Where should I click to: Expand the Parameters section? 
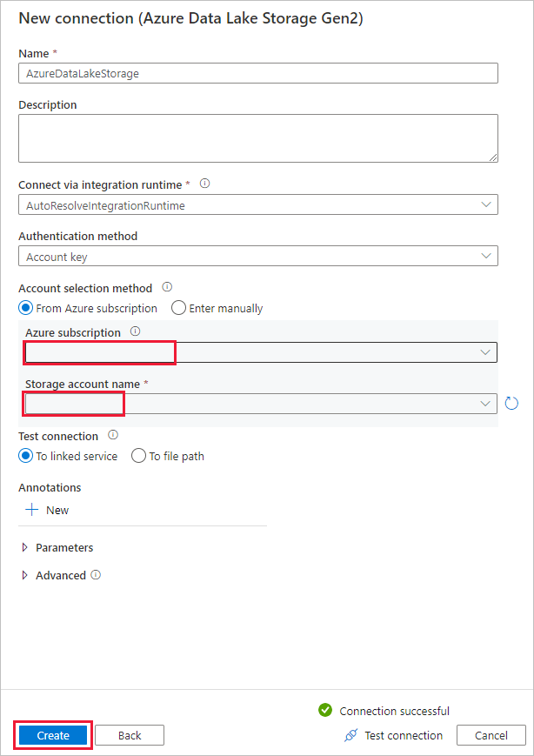pos(57,547)
